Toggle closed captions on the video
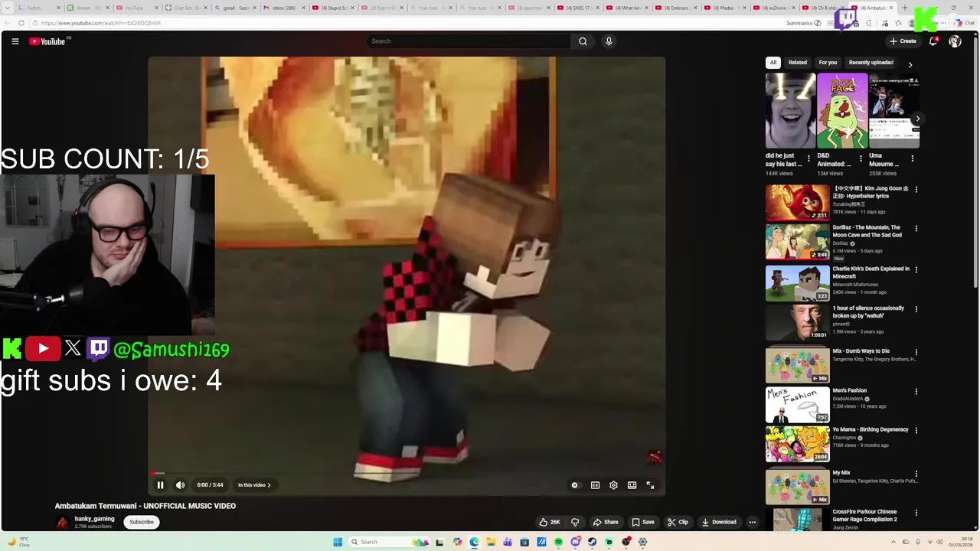980x551 pixels. point(595,485)
